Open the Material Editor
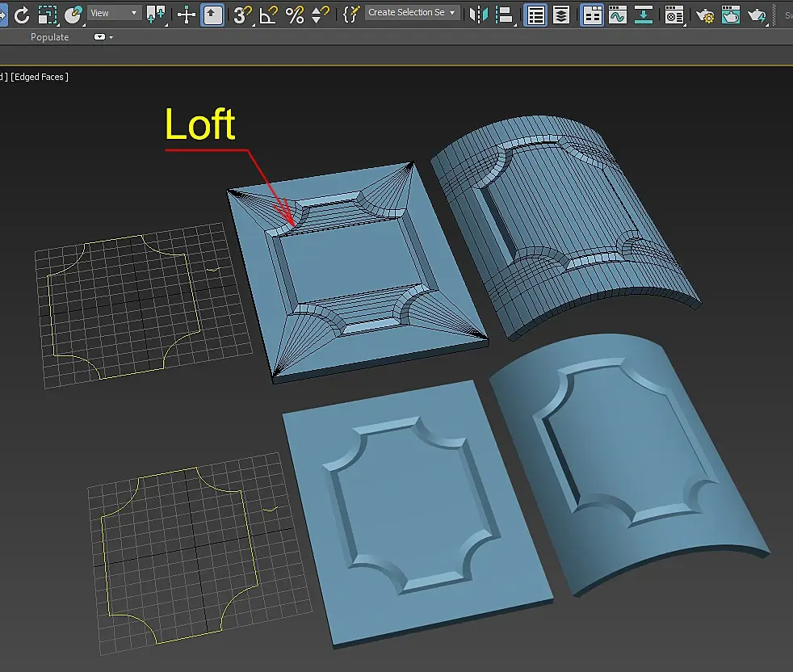 click(674, 14)
